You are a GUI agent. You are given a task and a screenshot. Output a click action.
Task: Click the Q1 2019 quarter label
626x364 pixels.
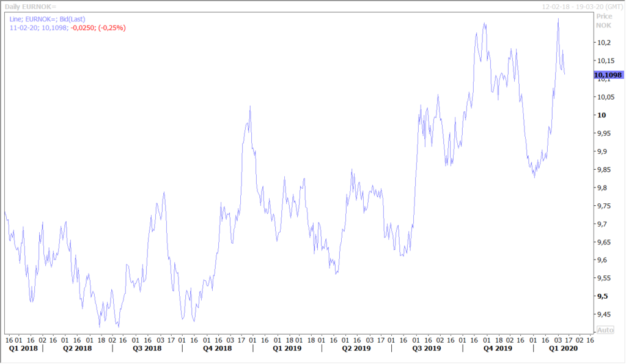287,348
